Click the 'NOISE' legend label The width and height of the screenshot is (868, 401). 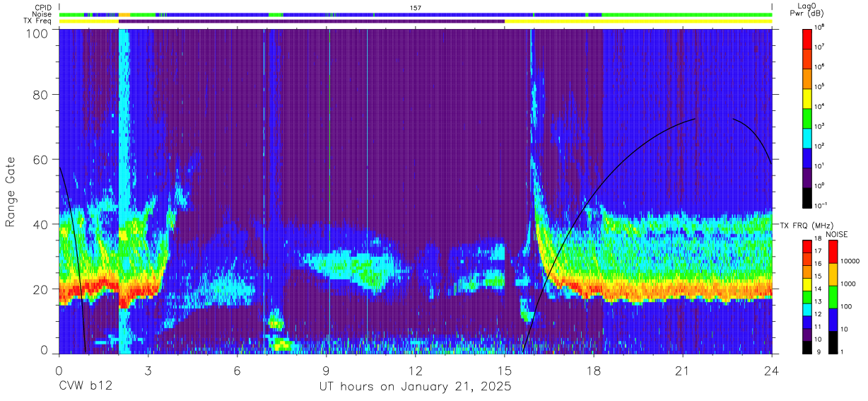837,234
